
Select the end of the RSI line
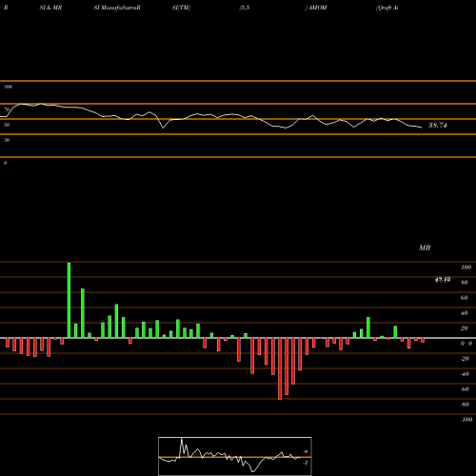(422, 128)
